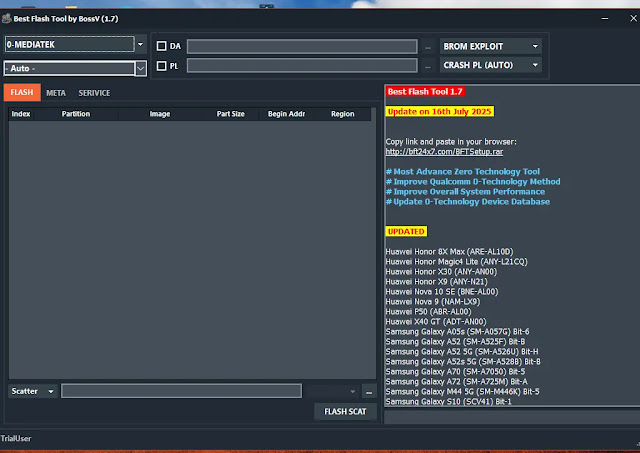
Task: Click '# Update 0-Technology Device Database' line
Action: 468,202
